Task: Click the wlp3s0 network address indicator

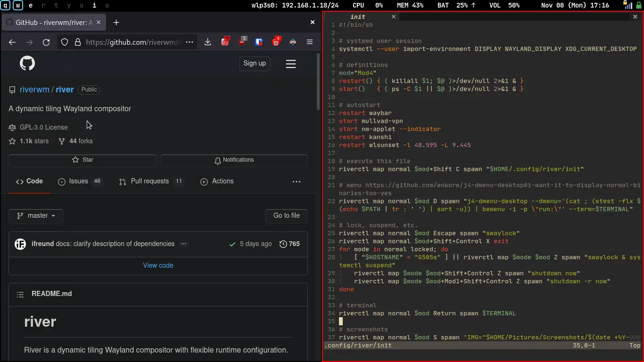Action: 295,5
